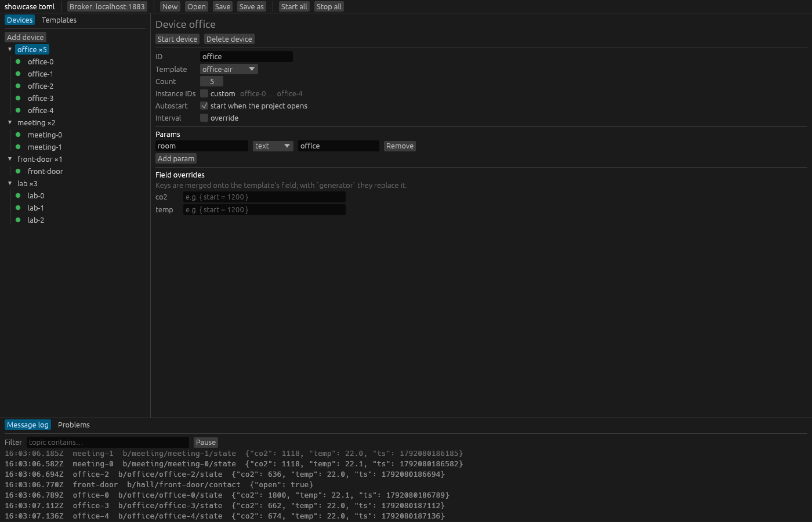
Task: Click the green status dot for office-2
Action: [18, 86]
